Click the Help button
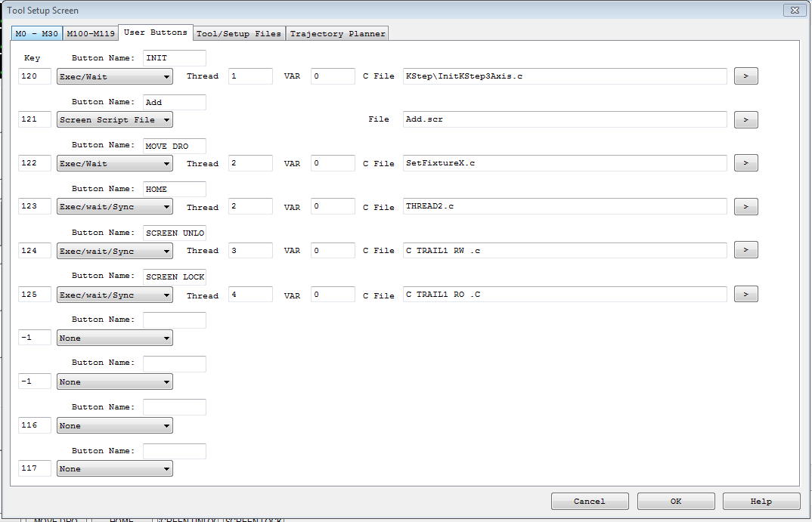The width and height of the screenshot is (812, 522). [761, 502]
